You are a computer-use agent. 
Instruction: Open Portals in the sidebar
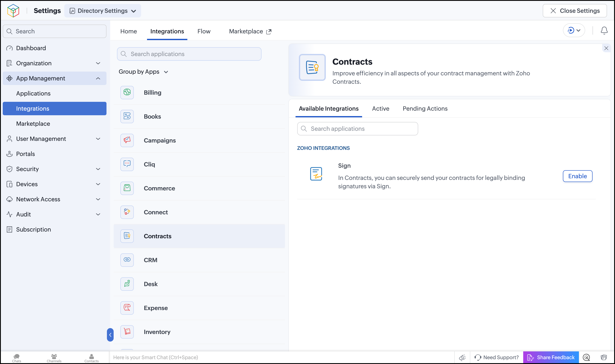coord(54,154)
